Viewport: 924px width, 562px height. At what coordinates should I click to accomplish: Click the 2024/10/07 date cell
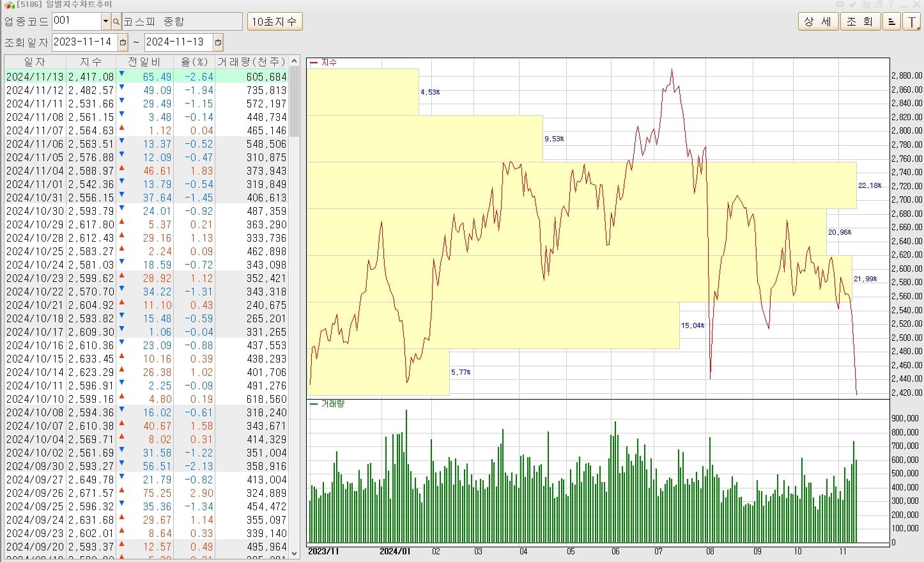35,426
